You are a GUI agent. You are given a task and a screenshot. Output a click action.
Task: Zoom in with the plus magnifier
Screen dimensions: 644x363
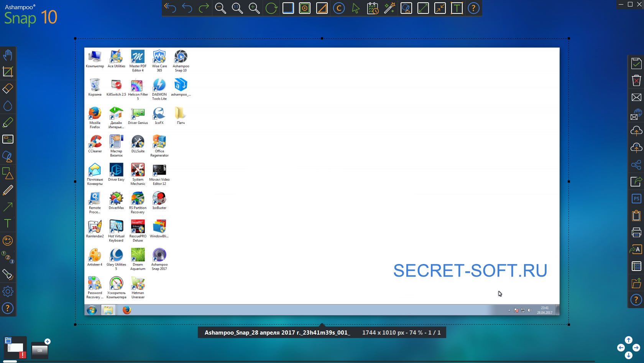pyautogui.click(x=254, y=8)
